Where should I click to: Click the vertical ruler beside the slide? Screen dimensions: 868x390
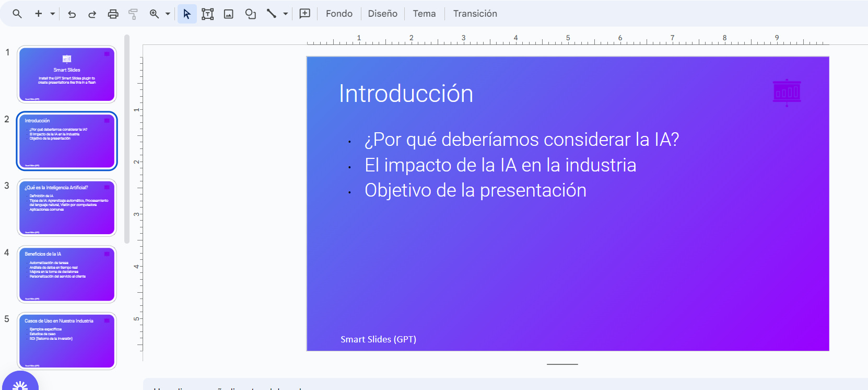137,203
